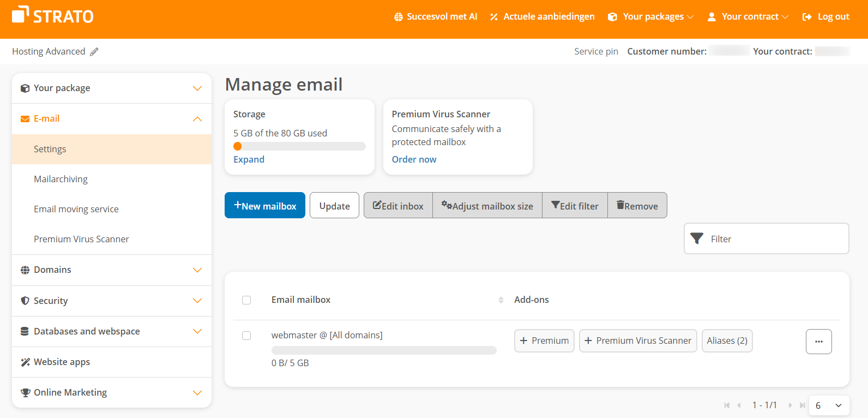The height and width of the screenshot is (418, 868).
Task: Expand the Domains section chevron
Action: (197, 270)
